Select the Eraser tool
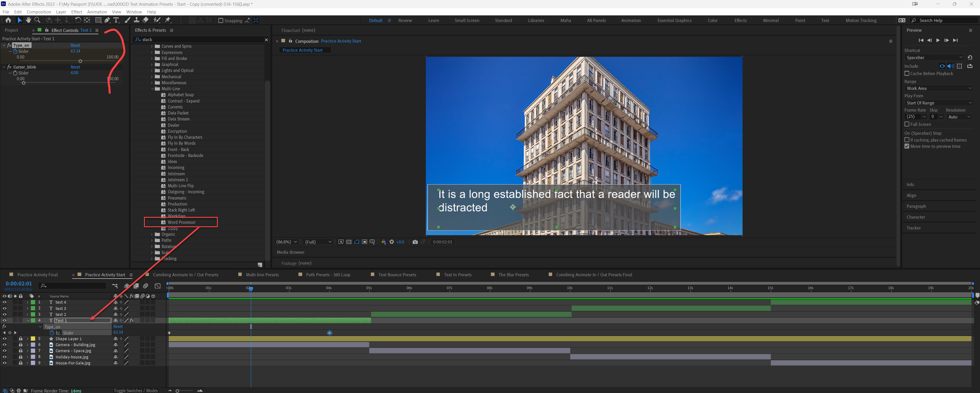The image size is (980, 393). point(146,20)
